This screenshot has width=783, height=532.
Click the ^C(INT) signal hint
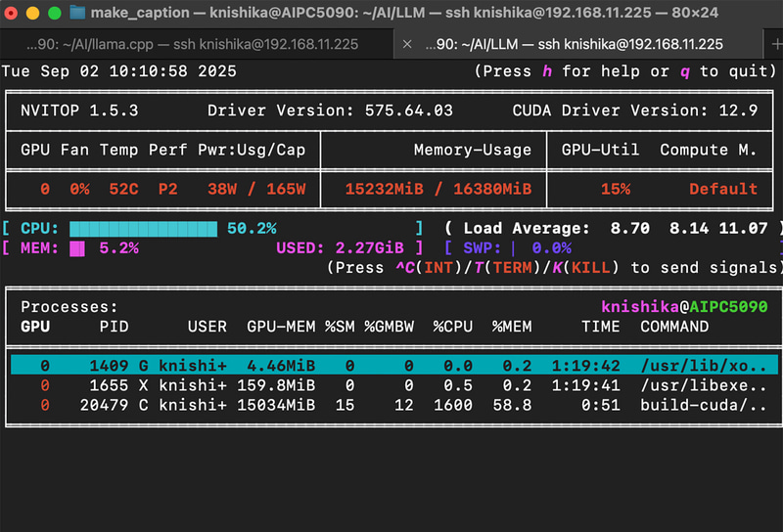(x=429, y=268)
